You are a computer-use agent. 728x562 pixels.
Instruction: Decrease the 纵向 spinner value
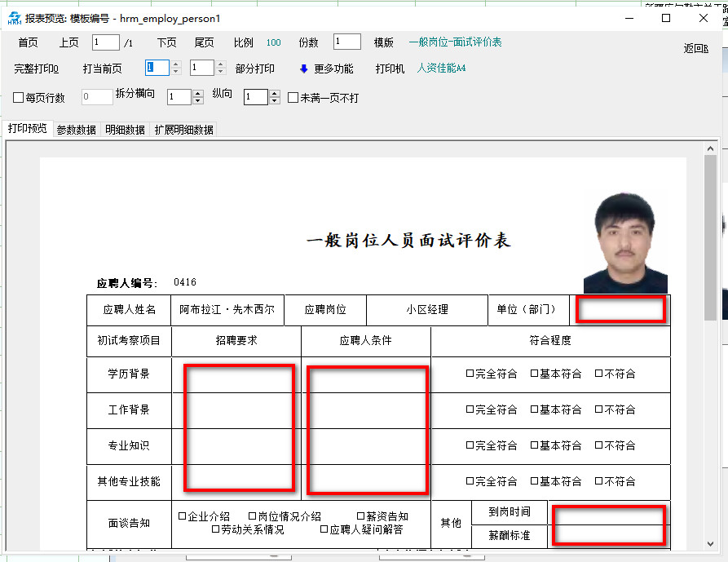(275, 101)
